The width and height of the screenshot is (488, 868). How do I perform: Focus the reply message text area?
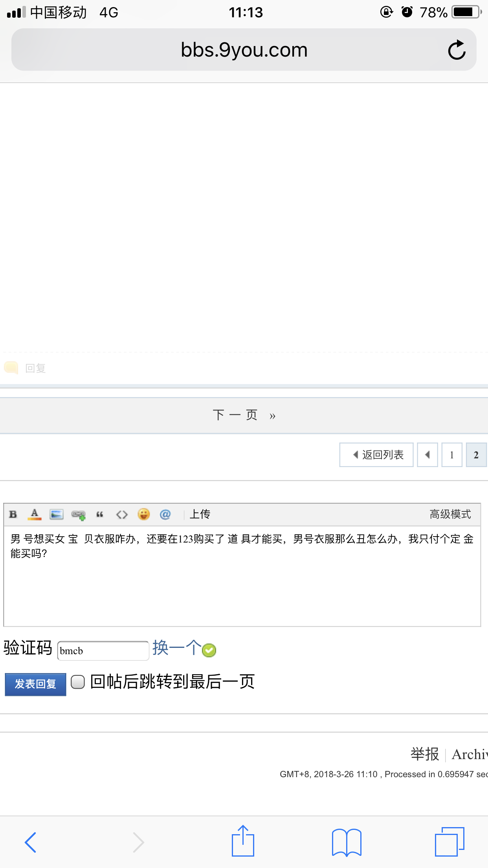pyautogui.click(x=242, y=576)
